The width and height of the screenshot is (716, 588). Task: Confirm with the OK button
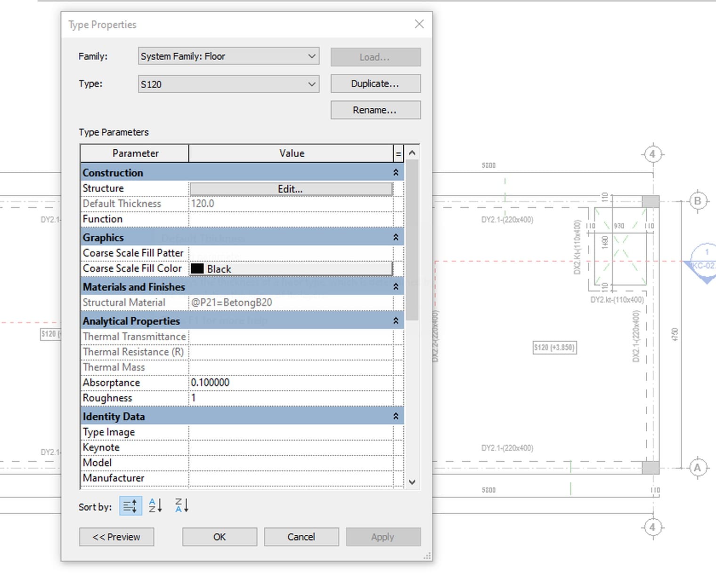click(x=220, y=537)
